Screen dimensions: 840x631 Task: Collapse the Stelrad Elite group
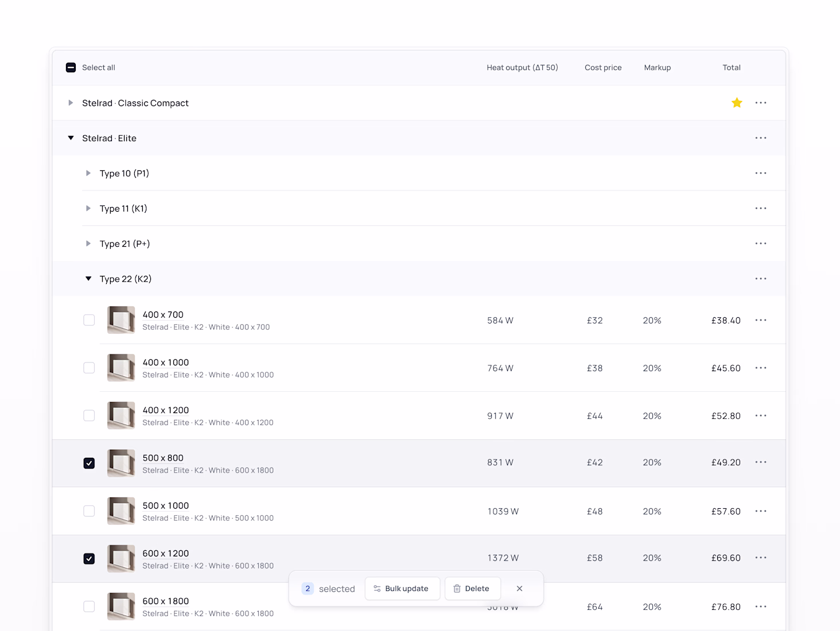71,138
